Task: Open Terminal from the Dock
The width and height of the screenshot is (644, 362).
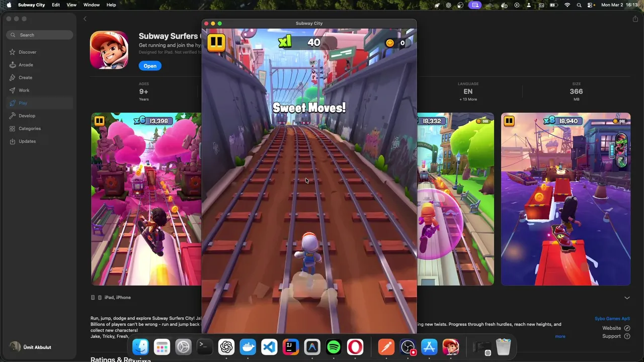Action: coord(205,347)
